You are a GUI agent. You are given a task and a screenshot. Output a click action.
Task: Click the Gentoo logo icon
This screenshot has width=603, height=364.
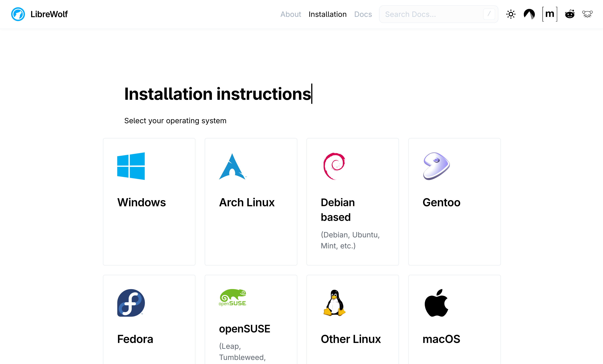[x=436, y=166]
